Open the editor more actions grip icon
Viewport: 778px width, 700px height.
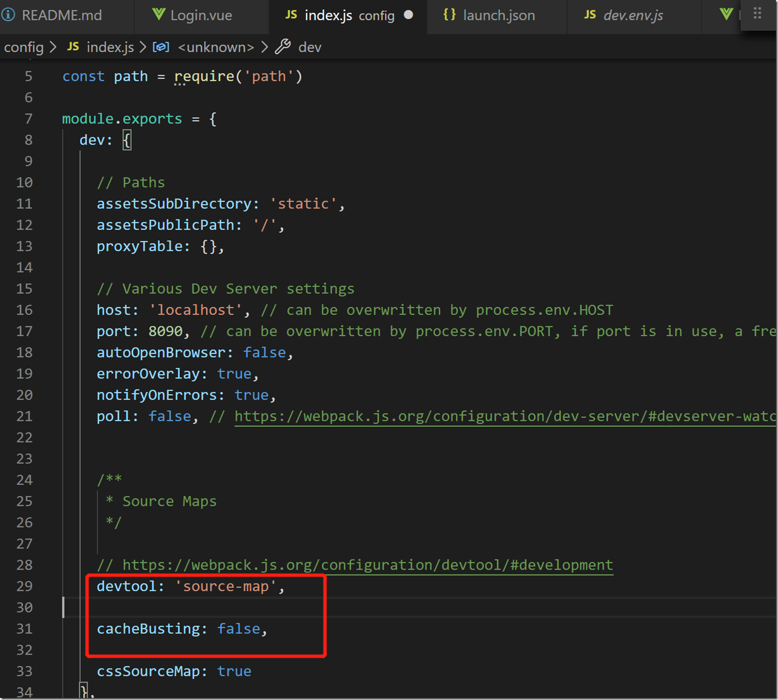(x=758, y=13)
